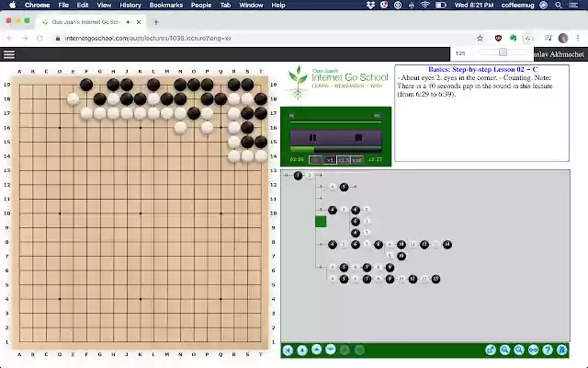This screenshot has height=368, width=588.
Task: Click the address bar URL
Action: [x=148, y=39]
